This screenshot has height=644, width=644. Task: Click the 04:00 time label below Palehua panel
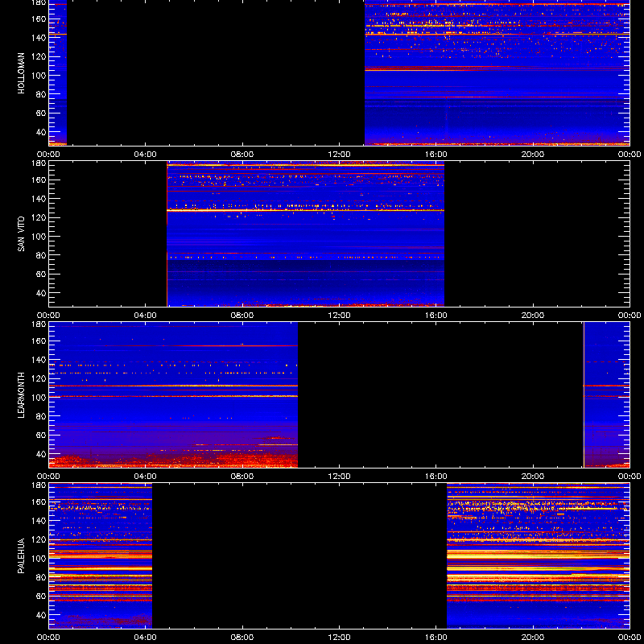pos(146,638)
